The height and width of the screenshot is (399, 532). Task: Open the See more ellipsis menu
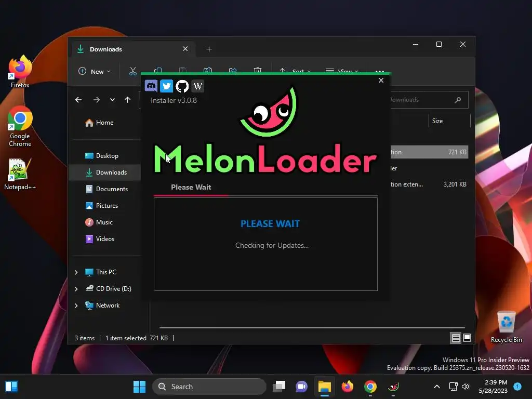click(380, 71)
